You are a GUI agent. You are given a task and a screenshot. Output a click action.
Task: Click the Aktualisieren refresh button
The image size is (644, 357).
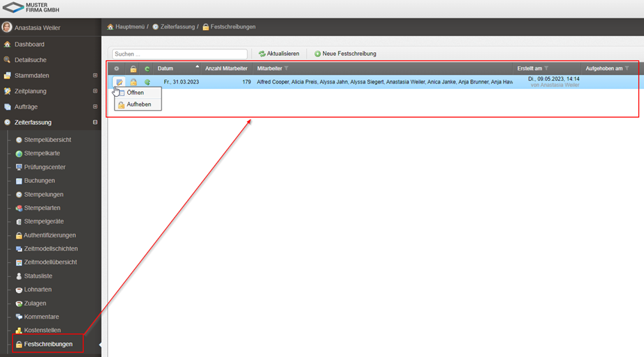tap(279, 54)
